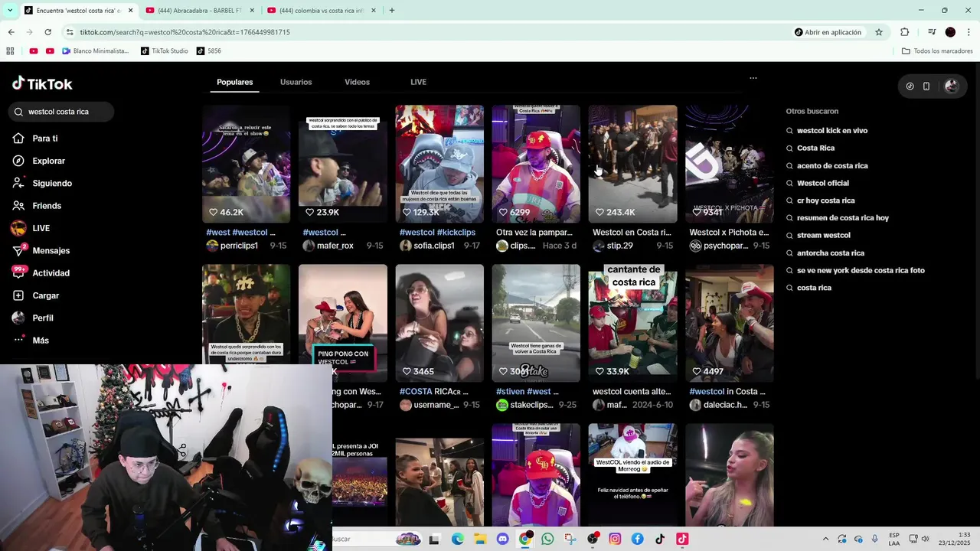The image size is (980, 551).
Task: Open Discord from taskbar
Action: (x=502, y=539)
